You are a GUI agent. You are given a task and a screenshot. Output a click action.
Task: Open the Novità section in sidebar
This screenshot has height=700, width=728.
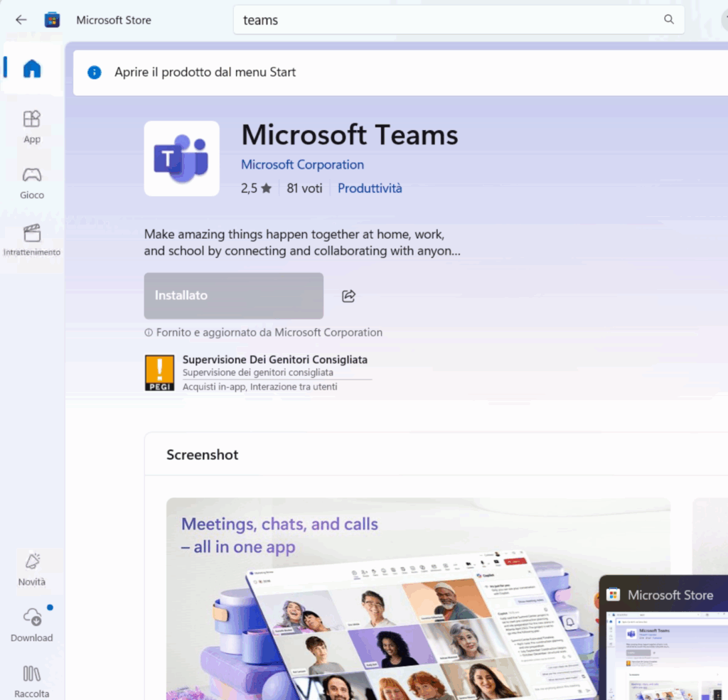point(32,569)
